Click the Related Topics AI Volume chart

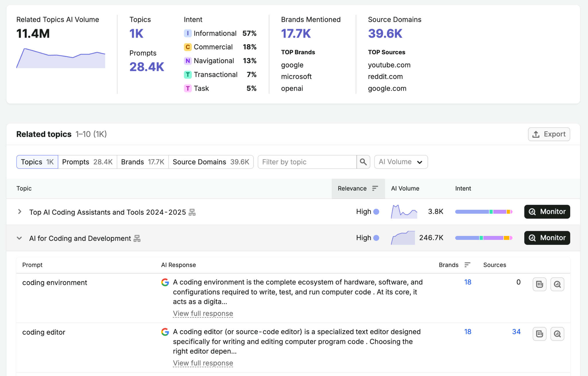(61, 58)
